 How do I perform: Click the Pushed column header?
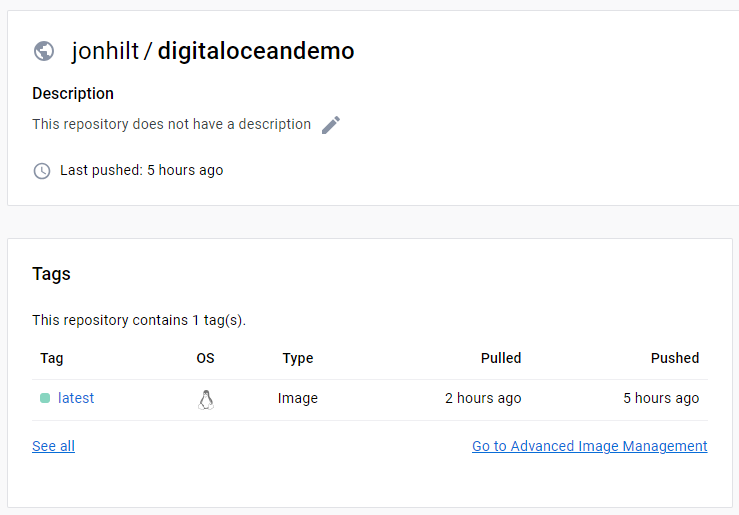[x=675, y=358]
